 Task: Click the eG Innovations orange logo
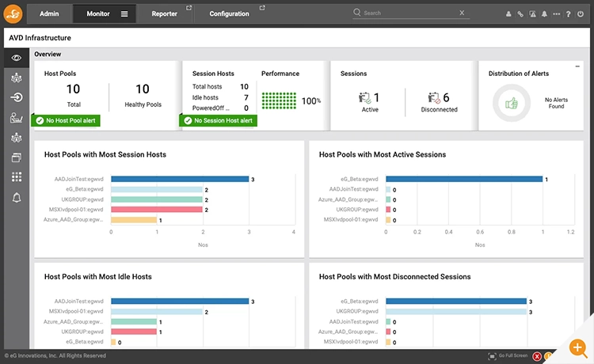13,13
